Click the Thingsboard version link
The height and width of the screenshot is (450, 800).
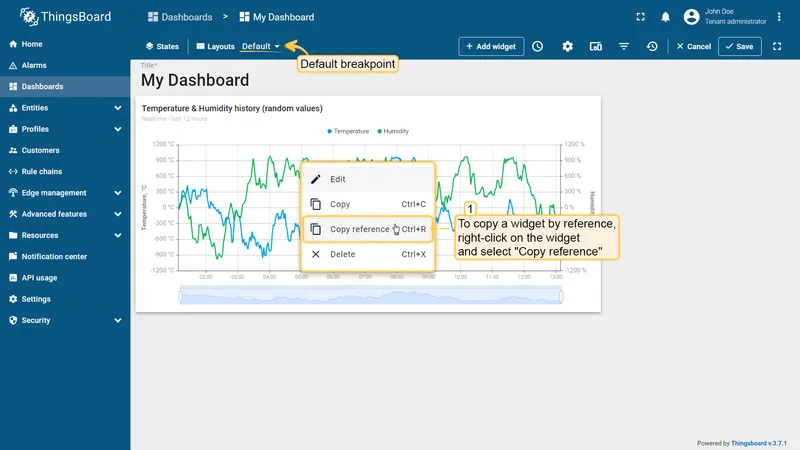click(x=759, y=443)
